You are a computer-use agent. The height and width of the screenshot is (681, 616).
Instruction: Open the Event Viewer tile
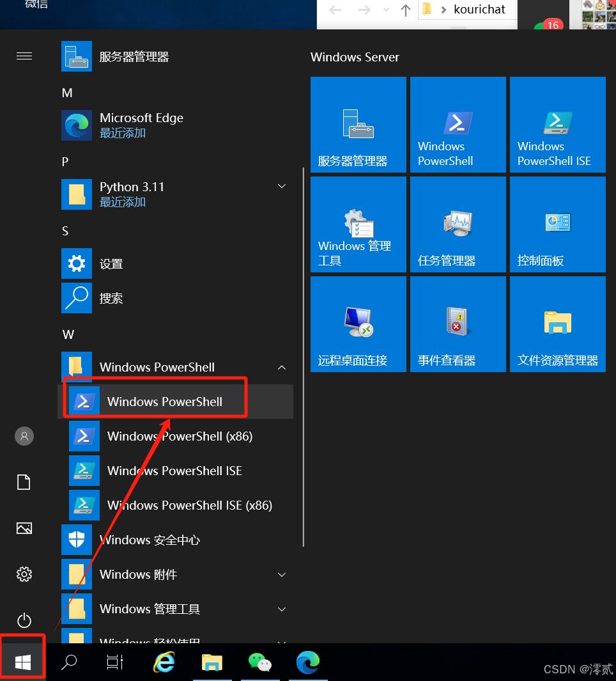tap(458, 324)
